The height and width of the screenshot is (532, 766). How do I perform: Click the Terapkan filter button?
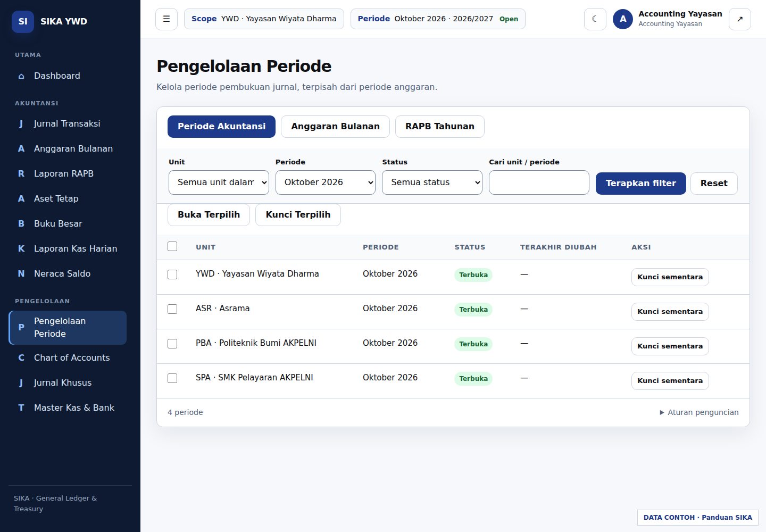click(641, 184)
